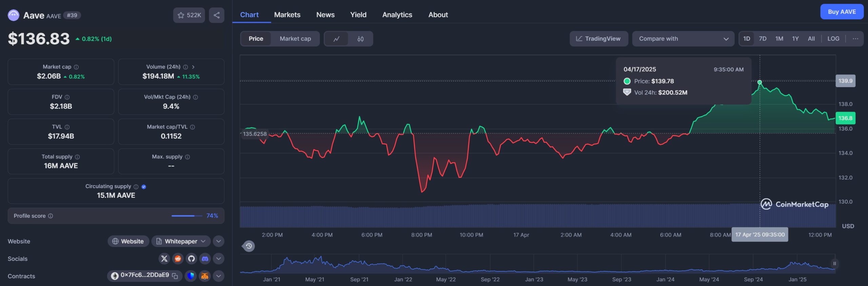868x286 pixels.
Task: Click the Market cap info icon
Action: pos(76,67)
